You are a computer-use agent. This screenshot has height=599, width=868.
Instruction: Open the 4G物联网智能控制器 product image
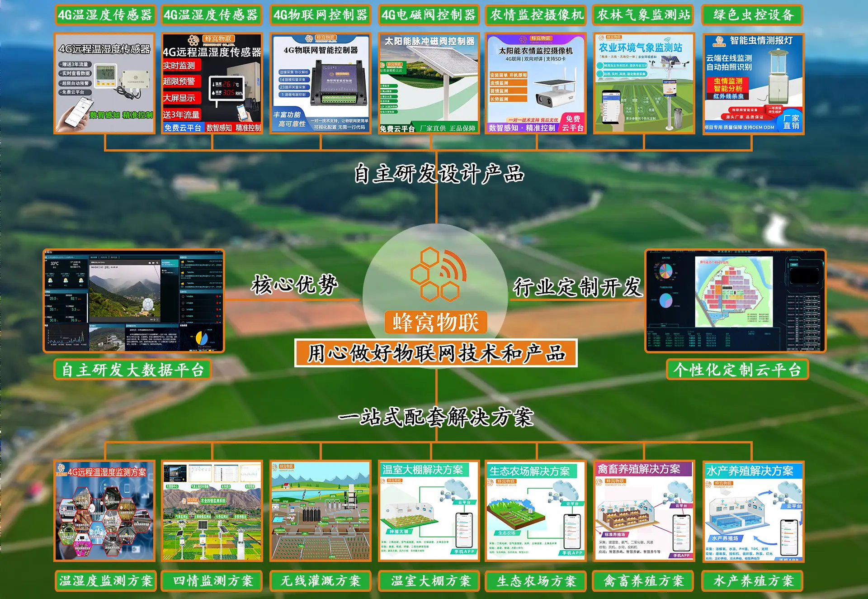pos(321,83)
